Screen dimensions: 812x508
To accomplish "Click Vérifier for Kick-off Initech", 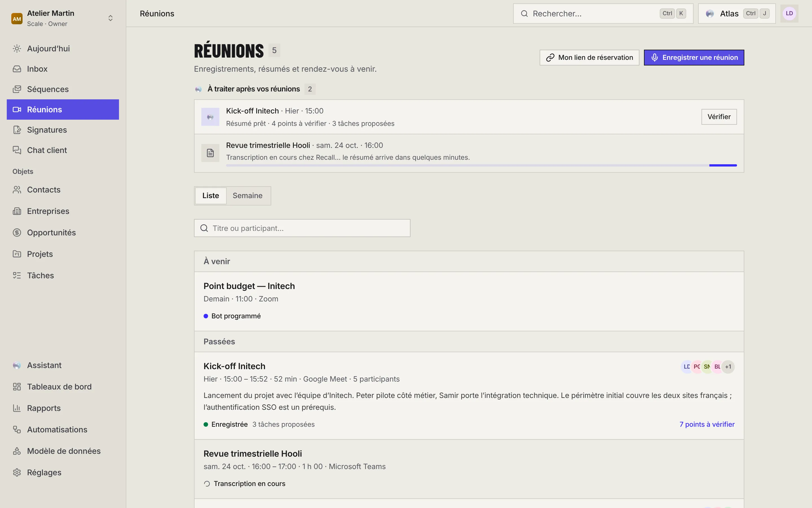I will (x=719, y=117).
